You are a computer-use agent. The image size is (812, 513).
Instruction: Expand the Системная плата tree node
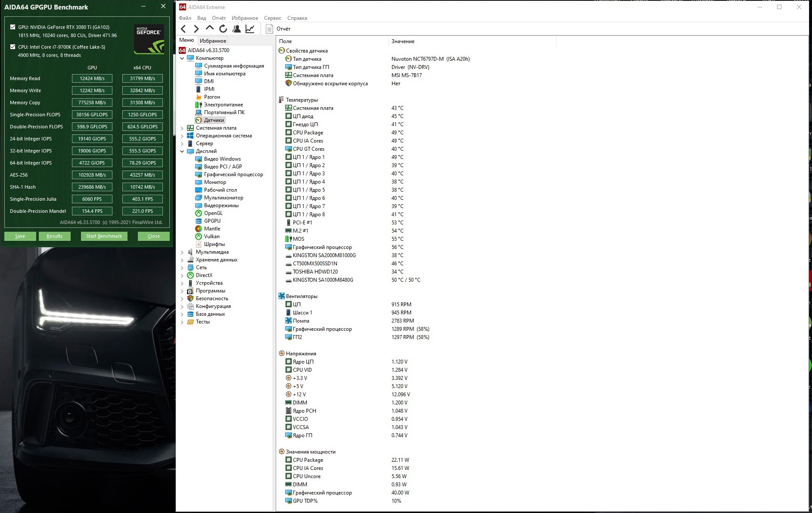pyautogui.click(x=182, y=128)
